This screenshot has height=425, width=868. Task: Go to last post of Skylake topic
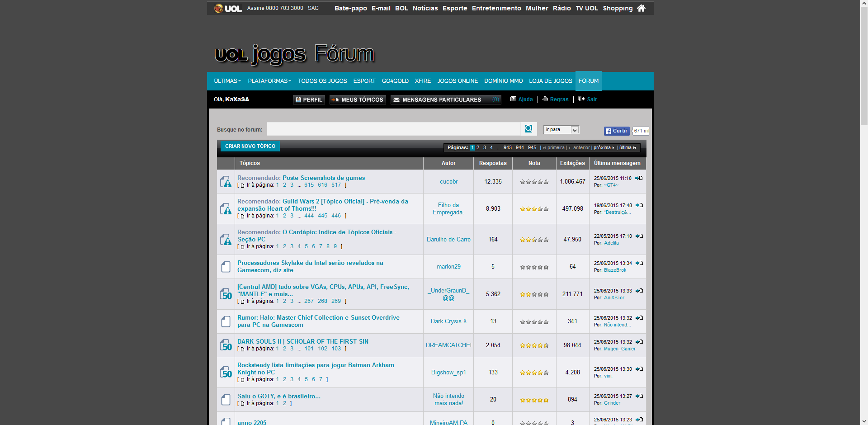click(639, 263)
